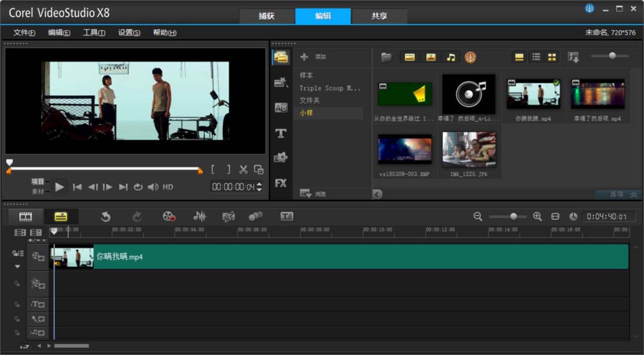The height and width of the screenshot is (355, 644).
Task: Open the Record/Capture option
Action: tap(169, 217)
